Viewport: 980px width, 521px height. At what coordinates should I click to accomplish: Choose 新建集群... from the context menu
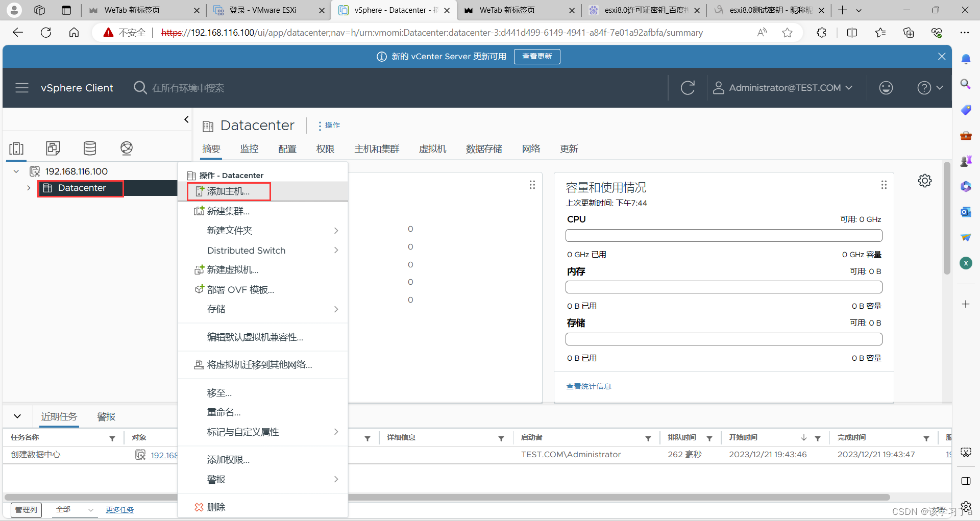(x=263, y=211)
